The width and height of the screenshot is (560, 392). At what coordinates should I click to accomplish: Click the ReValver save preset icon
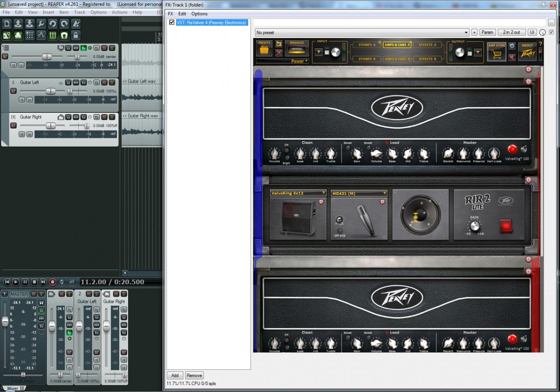click(x=279, y=43)
